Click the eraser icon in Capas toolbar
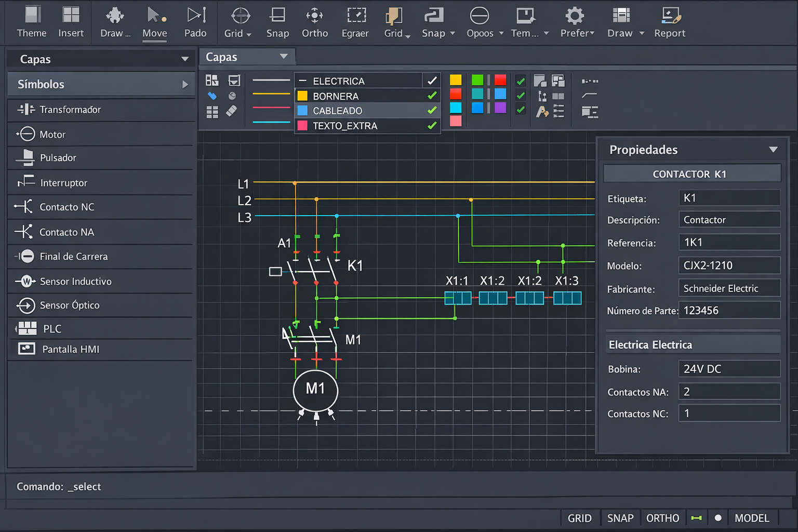The height and width of the screenshot is (532, 798). (x=232, y=111)
